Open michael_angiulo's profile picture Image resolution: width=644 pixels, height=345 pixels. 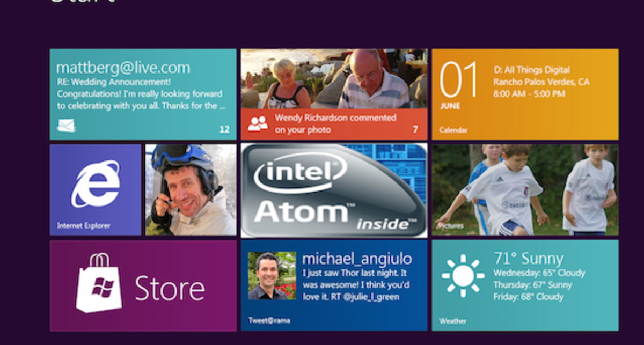[272, 275]
